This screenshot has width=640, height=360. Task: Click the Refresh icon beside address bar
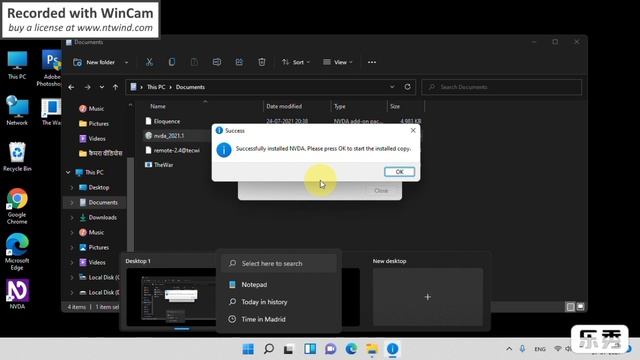407,87
